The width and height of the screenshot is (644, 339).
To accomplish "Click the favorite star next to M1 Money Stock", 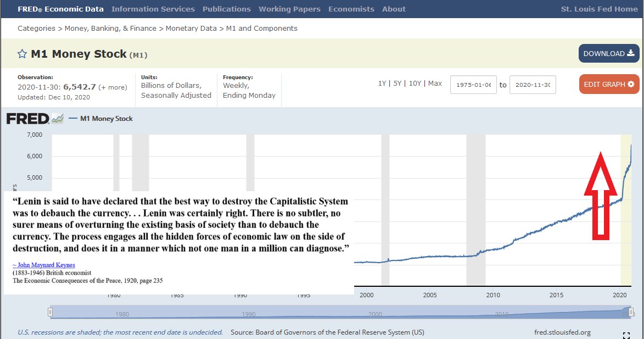I will [x=22, y=54].
